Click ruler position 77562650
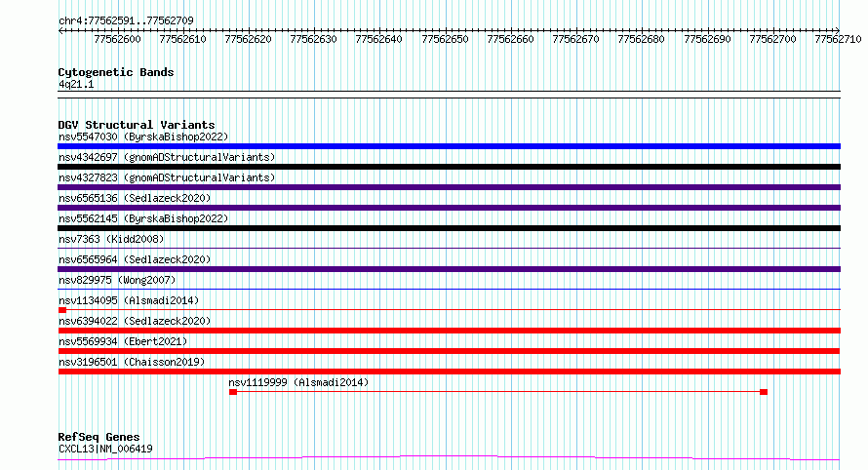Image resolution: width=868 pixels, height=470 pixels. 445,39
